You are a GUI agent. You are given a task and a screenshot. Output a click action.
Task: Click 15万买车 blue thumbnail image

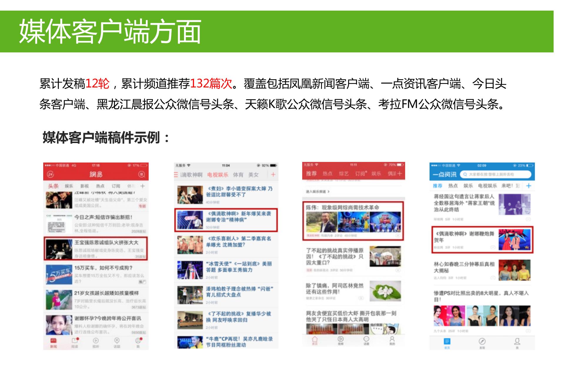(59, 274)
